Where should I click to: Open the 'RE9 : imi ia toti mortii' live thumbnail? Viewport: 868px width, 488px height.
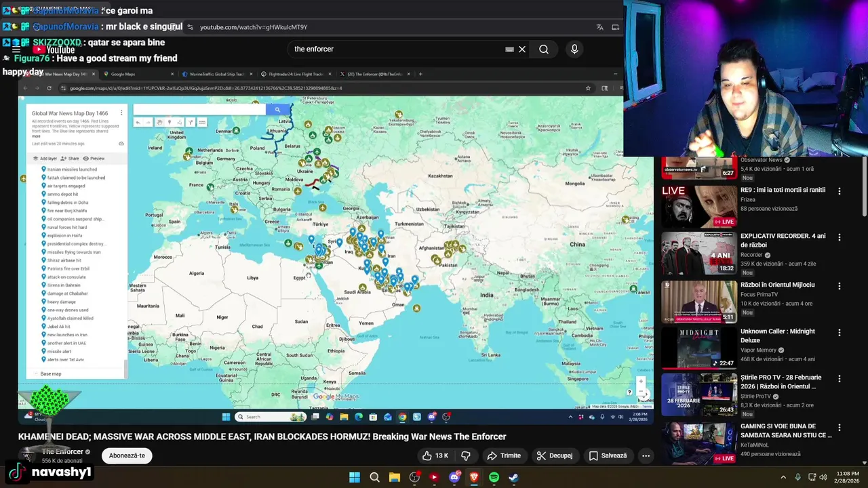(x=699, y=207)
